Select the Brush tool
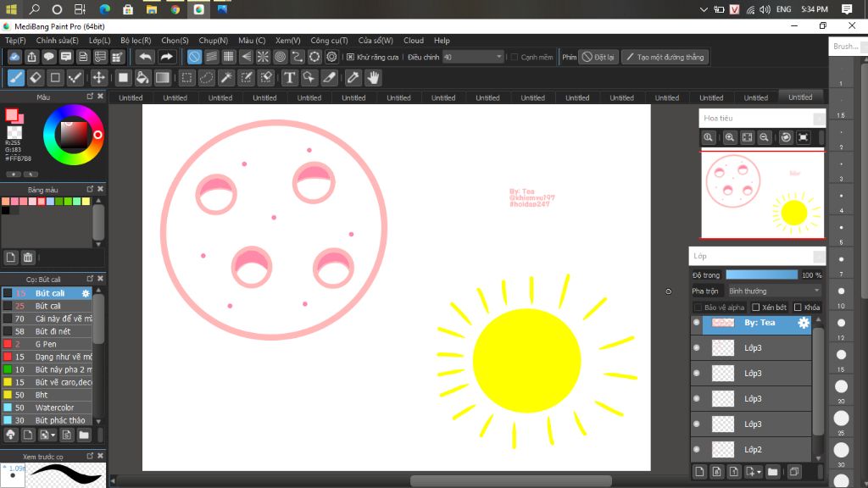 tap(16, 78)
